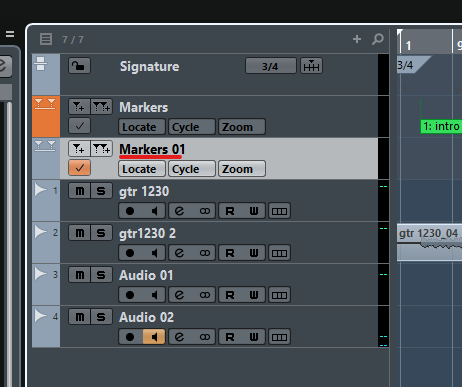Enable Write automation on Audio 01
This screenshot has height=387, width=462.
pyautogui.click(x=254, y=295)
